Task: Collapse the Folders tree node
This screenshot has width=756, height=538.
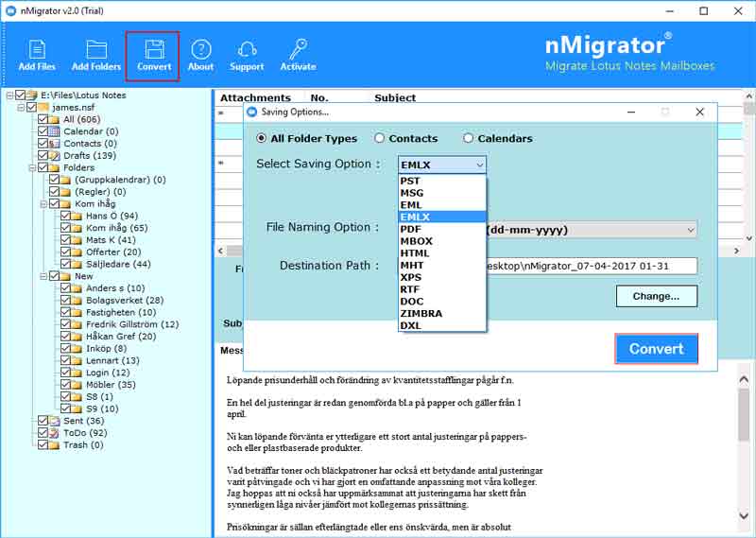Action: (x=32, y=167)
